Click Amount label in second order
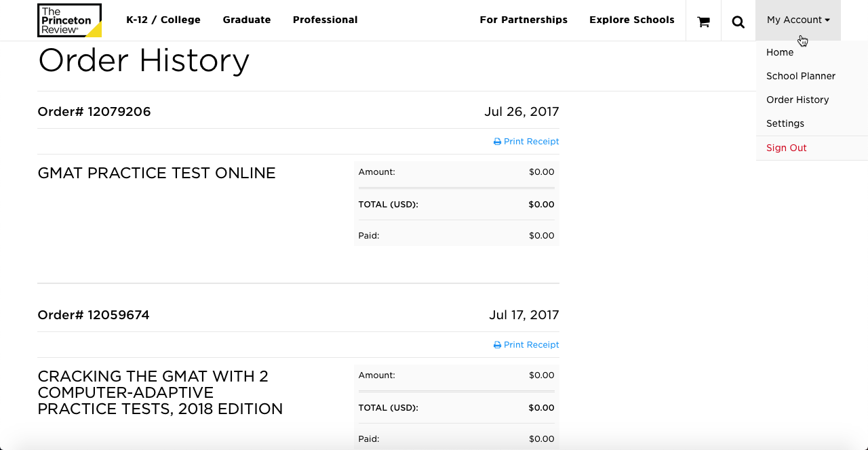Viewport: 868px width, 450px height. pyautogui.click(x=376, y=375)
